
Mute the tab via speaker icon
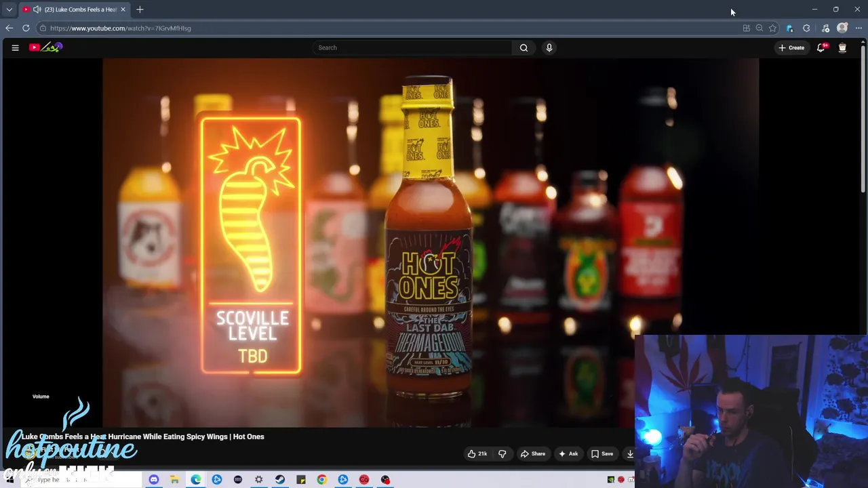point(37,9)
